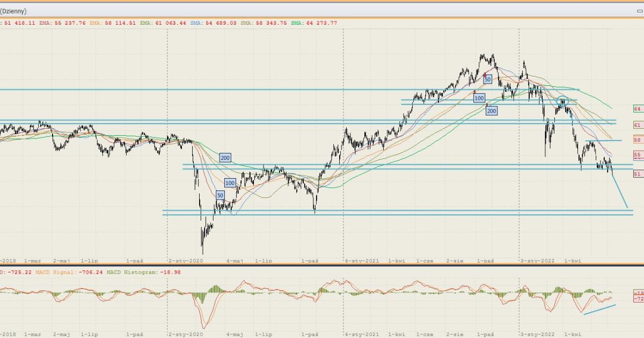Screen dimensions: 644x338
Task: Select the 200 marker below the 2021 peak
Action: coord(491,111)
